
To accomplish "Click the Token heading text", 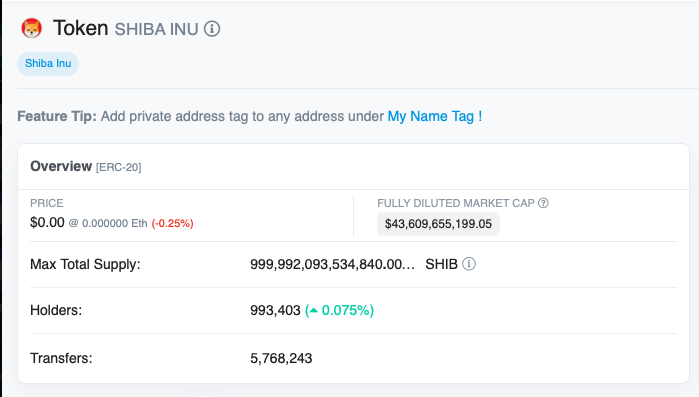I will click(x=81, y=28).
